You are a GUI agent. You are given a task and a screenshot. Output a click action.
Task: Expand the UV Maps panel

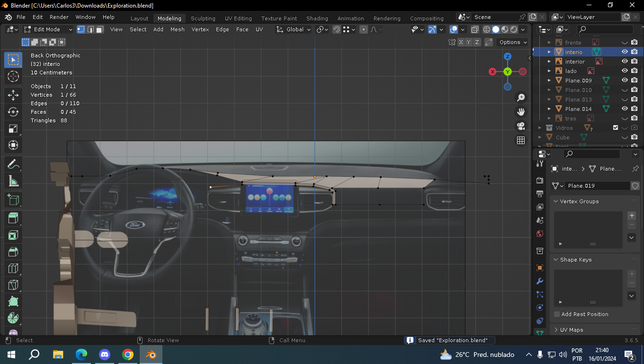(571, 330)
